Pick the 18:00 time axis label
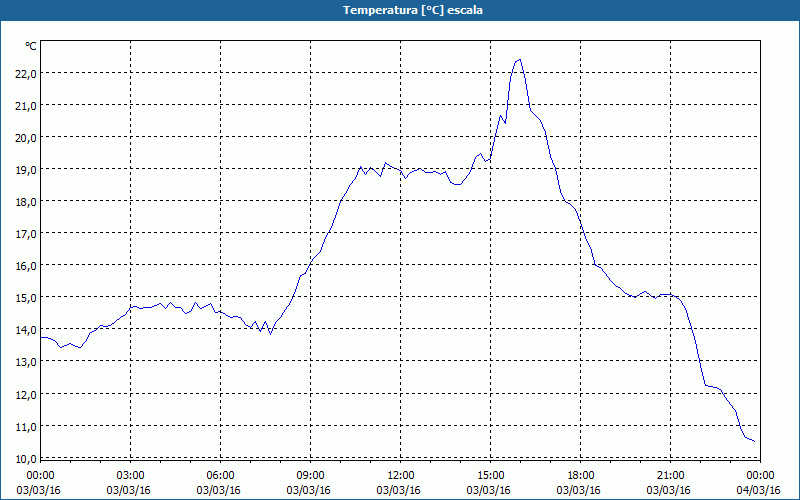The height and width of the screenshot is (500, 800). click(x=581, y=476)
